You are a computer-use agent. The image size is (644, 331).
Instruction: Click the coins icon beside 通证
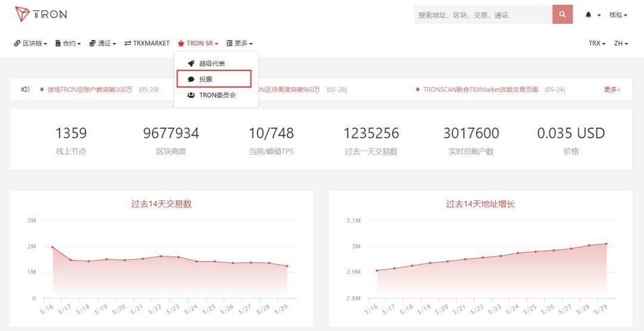[x=92, y=43]
